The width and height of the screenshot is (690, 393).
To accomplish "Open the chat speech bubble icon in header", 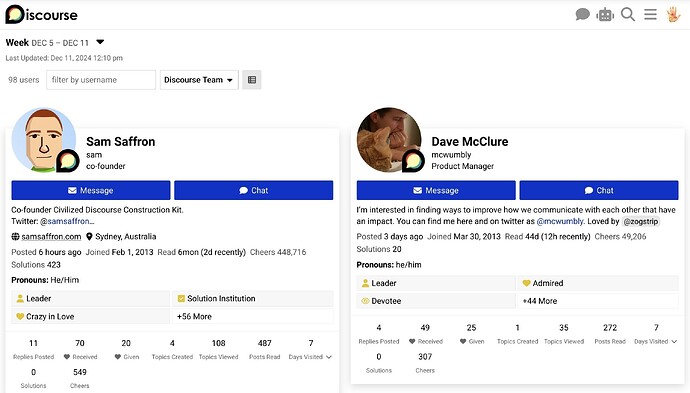I will click(582, 15).
